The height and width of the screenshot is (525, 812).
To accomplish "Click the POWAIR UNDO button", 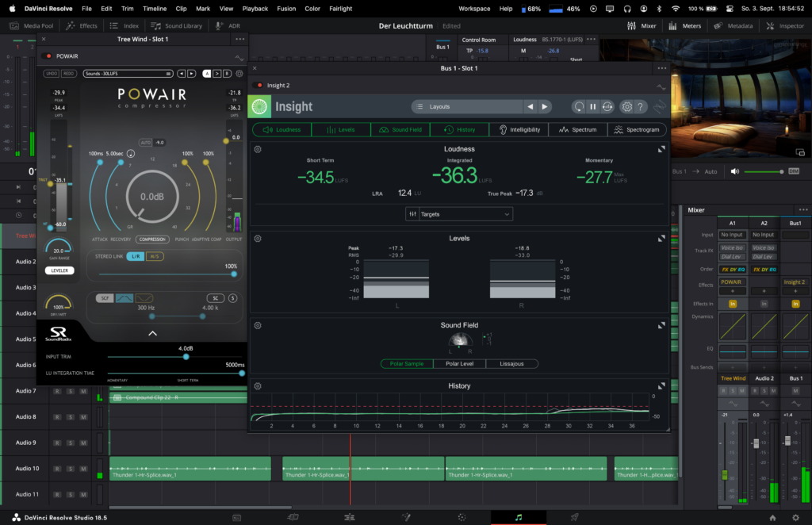I will coord(52,74).
